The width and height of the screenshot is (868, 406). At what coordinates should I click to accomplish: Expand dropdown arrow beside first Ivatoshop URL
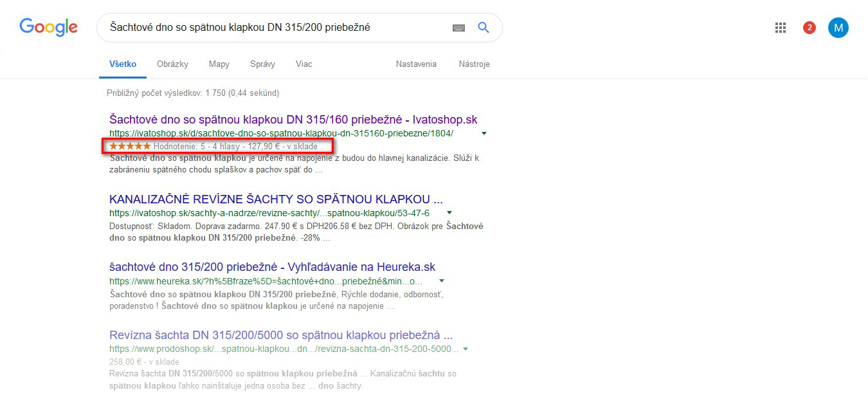point(484,134)
